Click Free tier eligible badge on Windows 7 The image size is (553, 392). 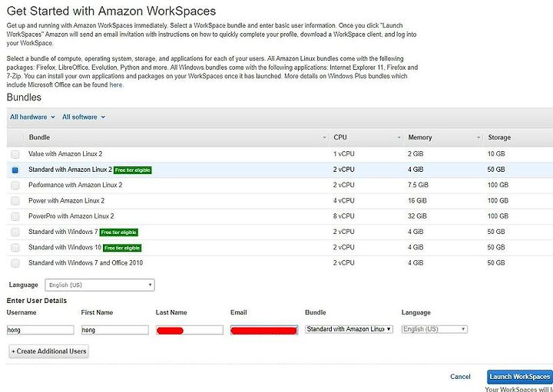click(118, 232)
